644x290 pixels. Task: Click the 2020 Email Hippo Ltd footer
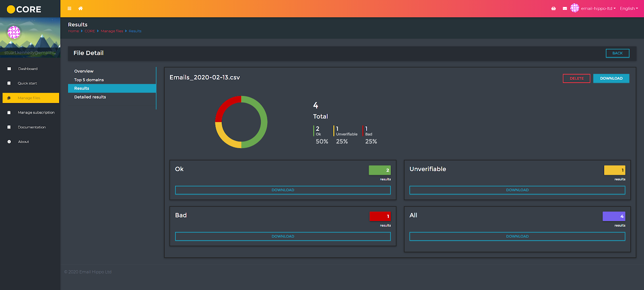click(88, 272)
